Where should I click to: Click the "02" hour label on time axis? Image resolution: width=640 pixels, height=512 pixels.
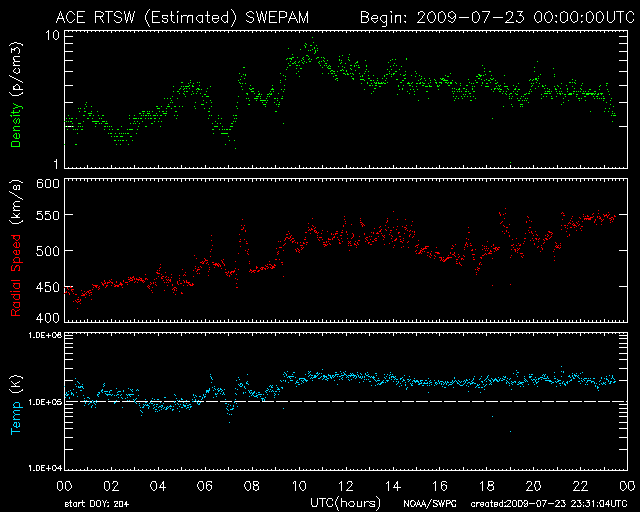[111, 486]
